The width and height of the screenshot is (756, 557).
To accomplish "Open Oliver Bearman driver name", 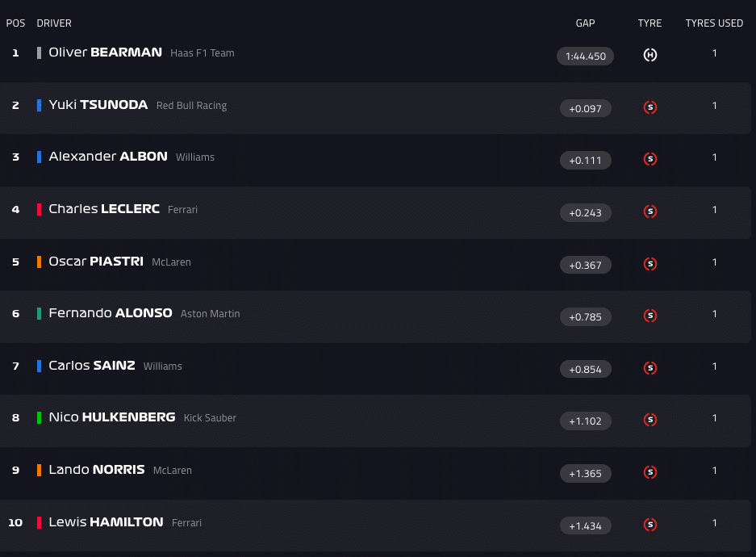I will [105, 52].
